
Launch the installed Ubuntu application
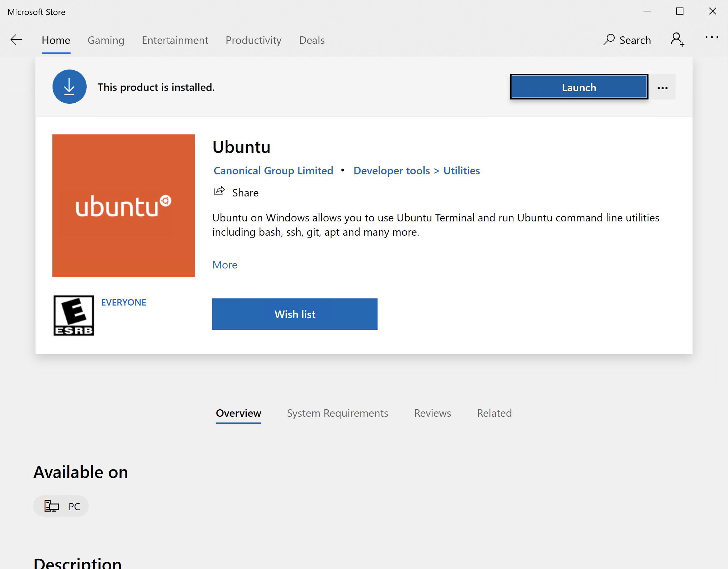579,87
